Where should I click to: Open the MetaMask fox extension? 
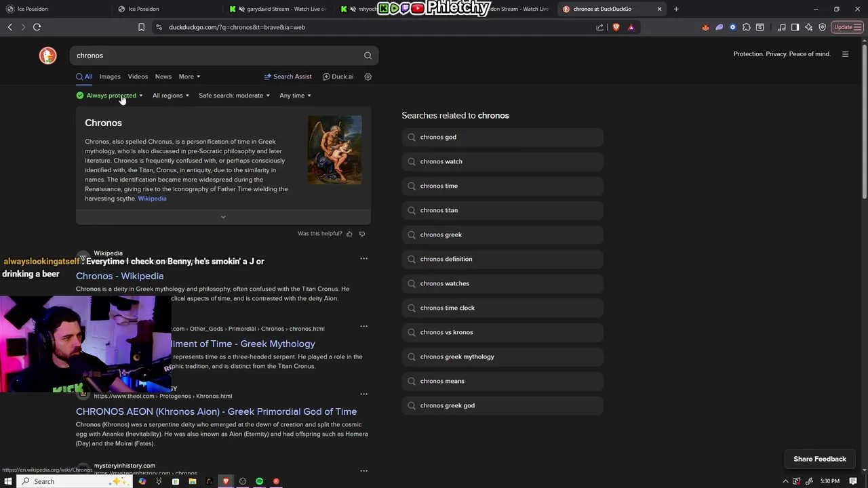705,27
